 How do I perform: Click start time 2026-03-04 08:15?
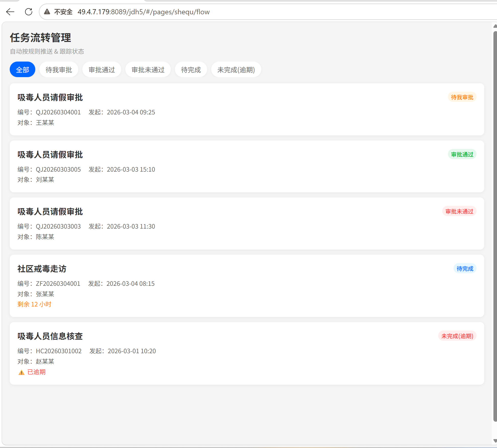tap(130, 284)
